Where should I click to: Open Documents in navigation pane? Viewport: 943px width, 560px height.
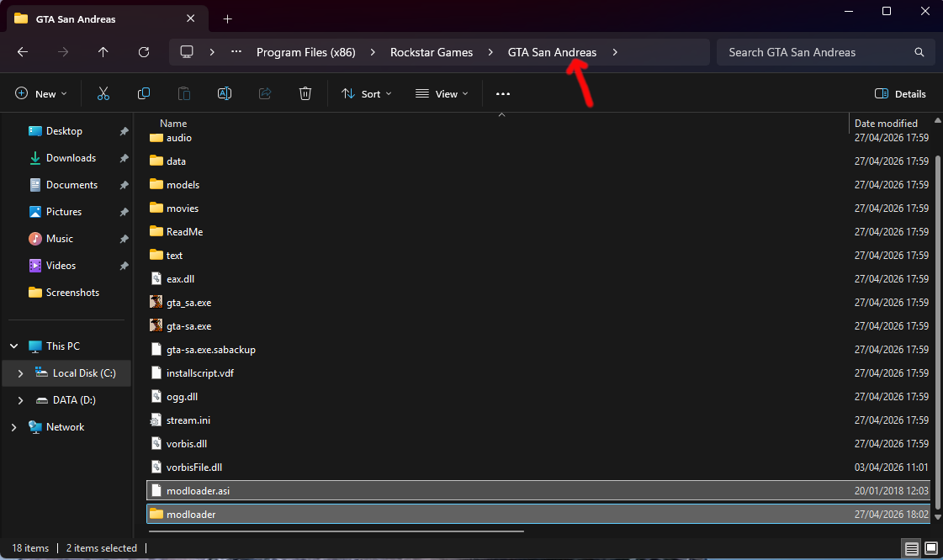(x=72, y=185)
